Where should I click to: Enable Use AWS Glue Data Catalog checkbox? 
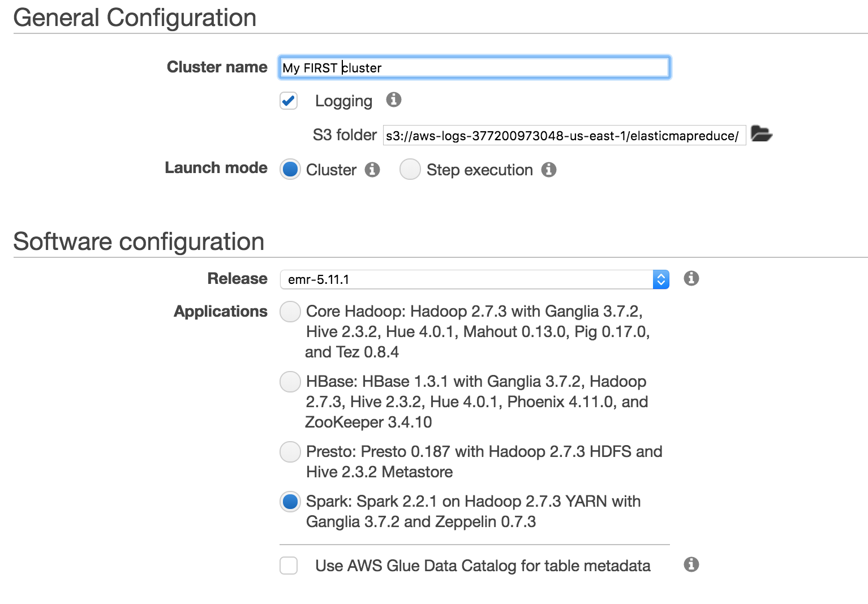pos(289,566)
